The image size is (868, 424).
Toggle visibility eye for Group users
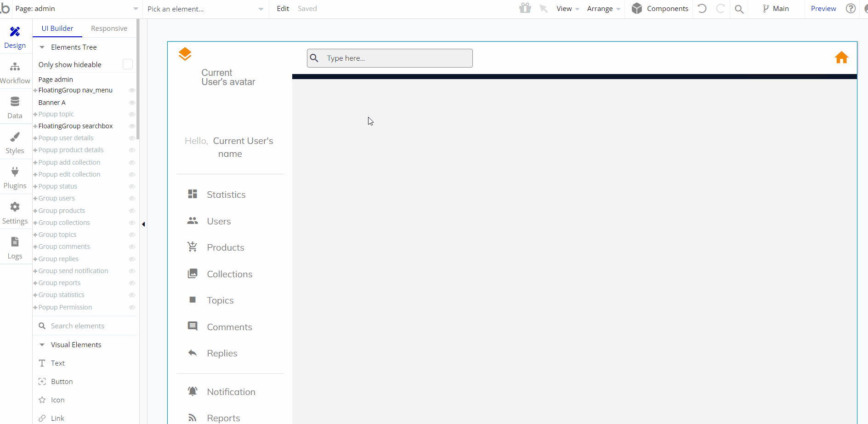(x=132, y=198)
